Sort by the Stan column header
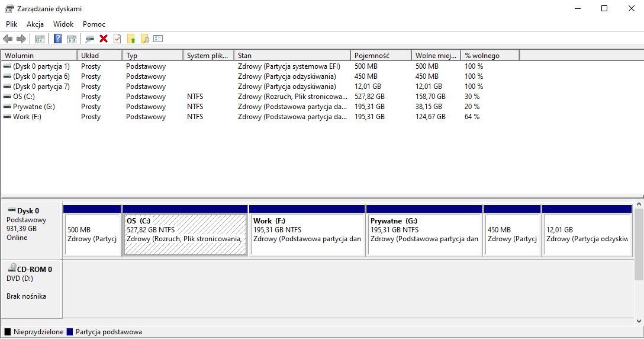The height and width of the screenshot is (339, 644). [292, 56]
